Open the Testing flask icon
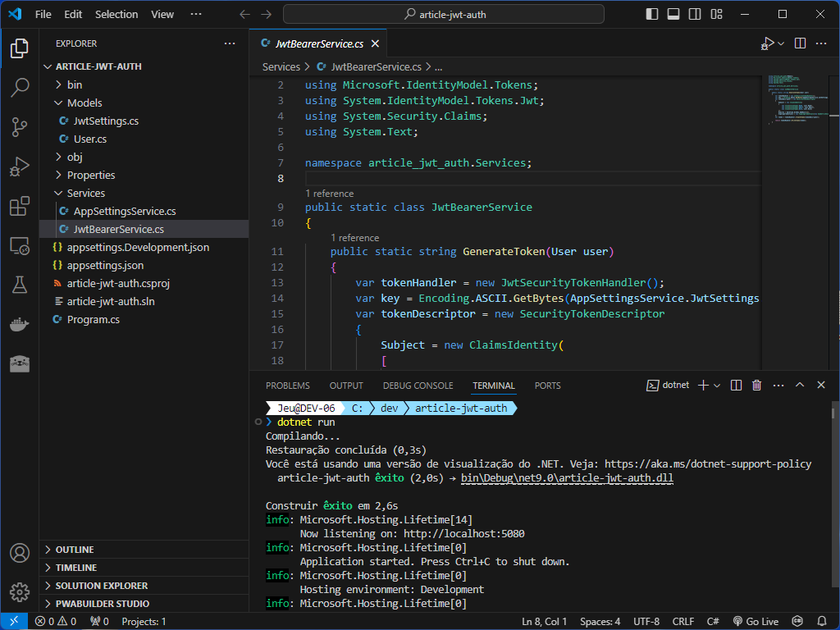The image size is (840, 630). [20, 285]
